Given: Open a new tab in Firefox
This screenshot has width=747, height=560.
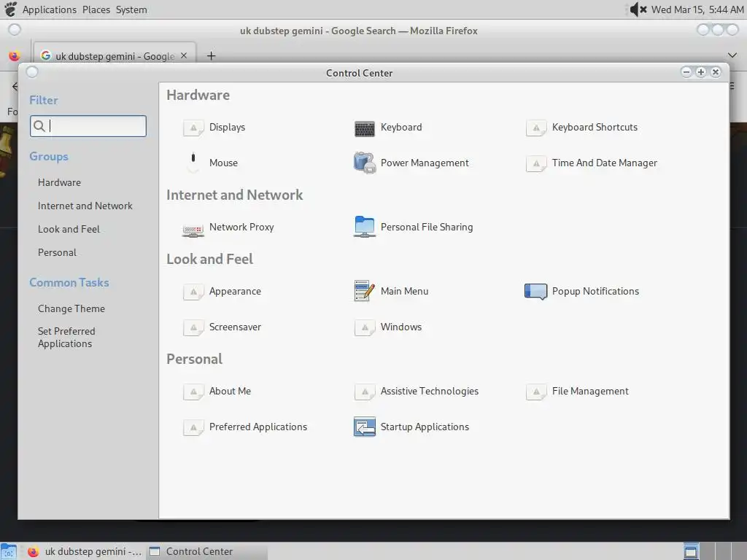Looking at the screenshot, I should click(211, 56).
